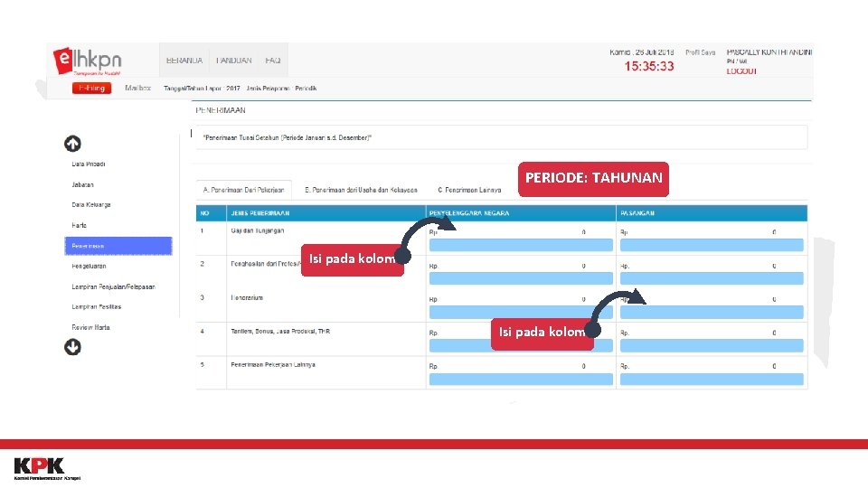Click Pasangan field for Gaji dan Tunjangan
The height and width of the screenshot is (488, 868).
(712, 245)
